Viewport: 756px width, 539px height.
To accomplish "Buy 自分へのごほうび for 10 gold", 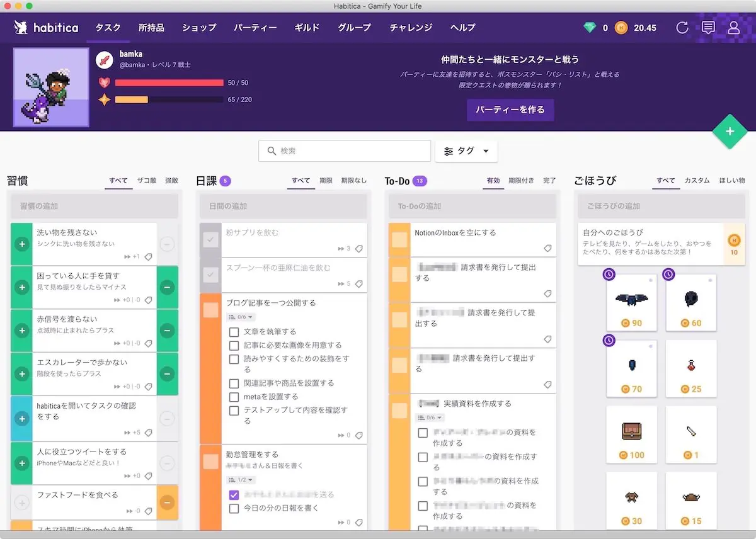I will point(734,244).
